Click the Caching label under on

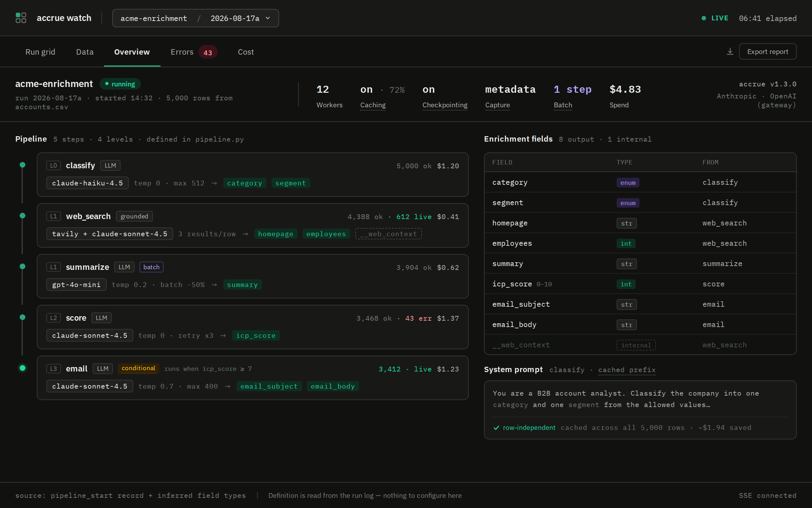(373, 105)
